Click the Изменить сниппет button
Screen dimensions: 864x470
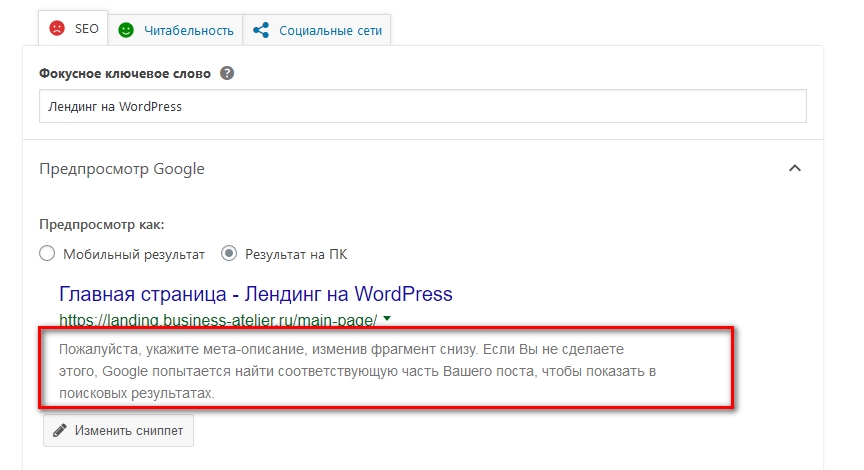point(118,430)
